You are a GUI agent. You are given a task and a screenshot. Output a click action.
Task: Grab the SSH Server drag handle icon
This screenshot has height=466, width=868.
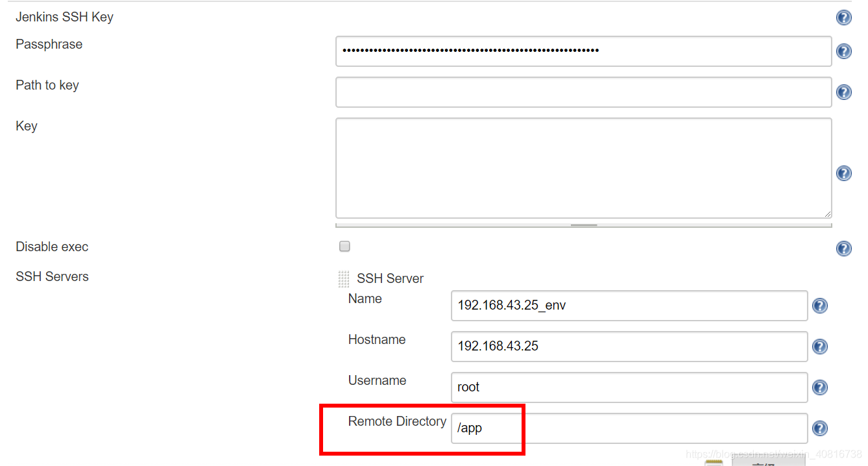344,280
